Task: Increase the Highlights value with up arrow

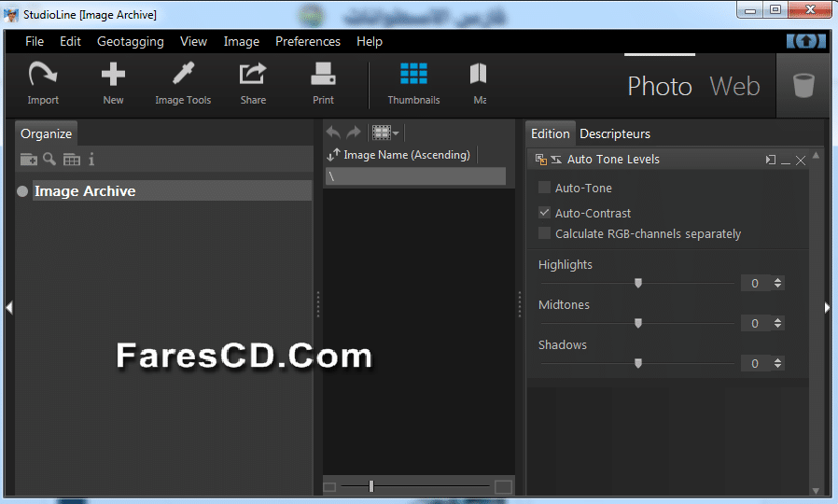Action: pyautogui.click(x=778, y=279)
